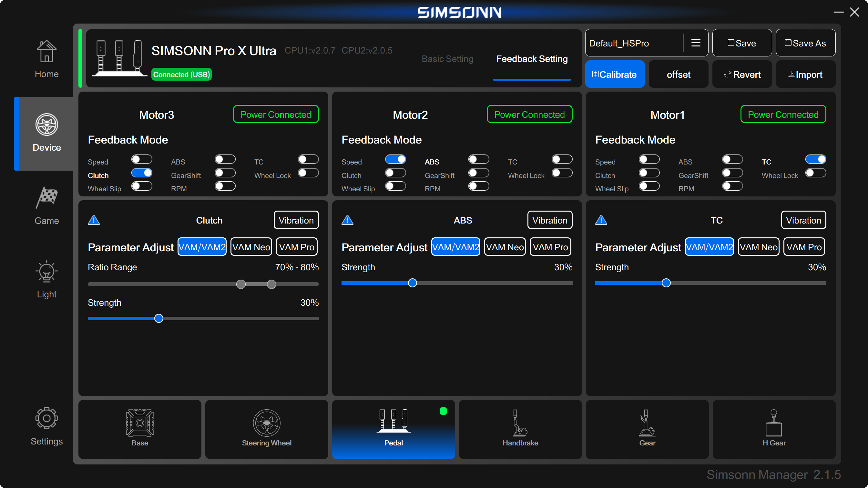Click the Save profile button
The image size is (868, 488).
742,43
